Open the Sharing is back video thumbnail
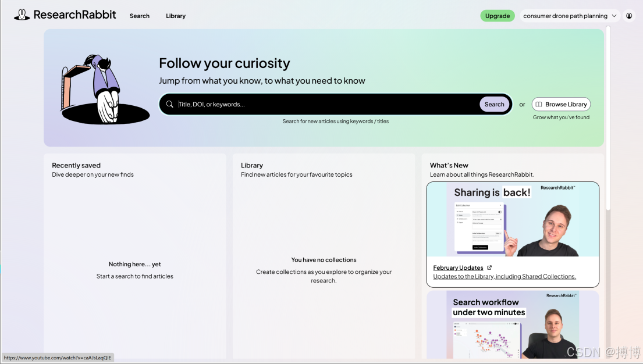The height and width of the screenshot is (364, 643). coord(513,219)
